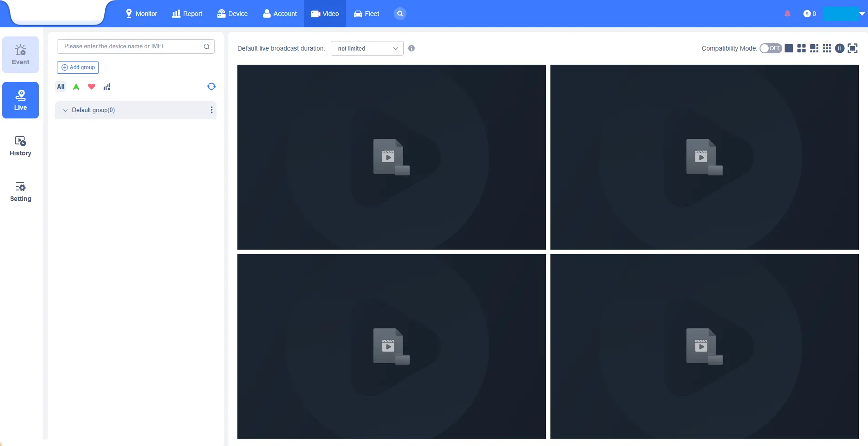Click the Add group button
This screenshot has height=446, width=868.
pyautogui.click(x=78, y=67)
